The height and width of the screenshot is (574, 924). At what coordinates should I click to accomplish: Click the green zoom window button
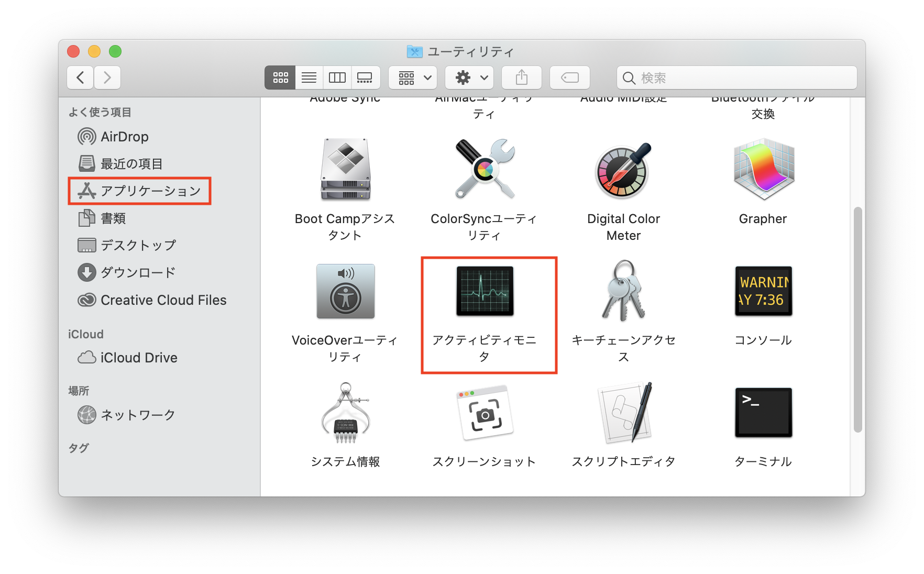point(115,51)
